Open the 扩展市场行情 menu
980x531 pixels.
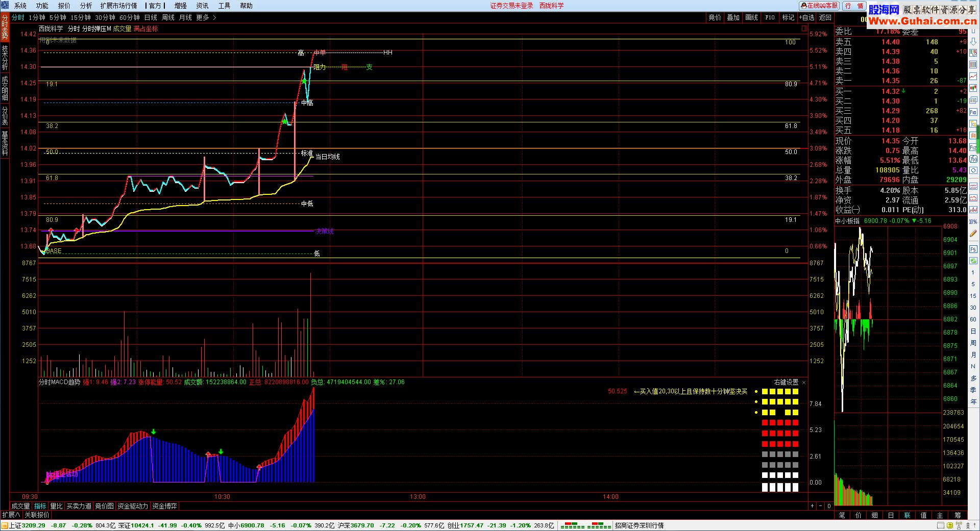pyautogui.click(x=118, y=6)
